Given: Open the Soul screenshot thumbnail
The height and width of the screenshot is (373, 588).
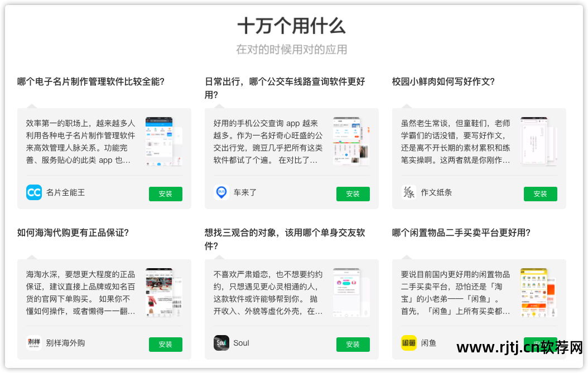Looking at the screenshot, I should [351, 293].
